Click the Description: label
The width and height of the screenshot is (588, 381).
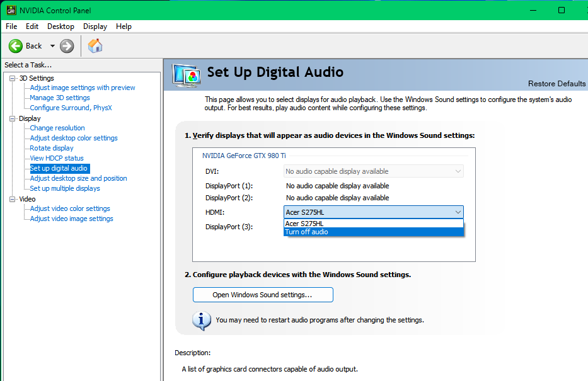click(x=193, y=353)
